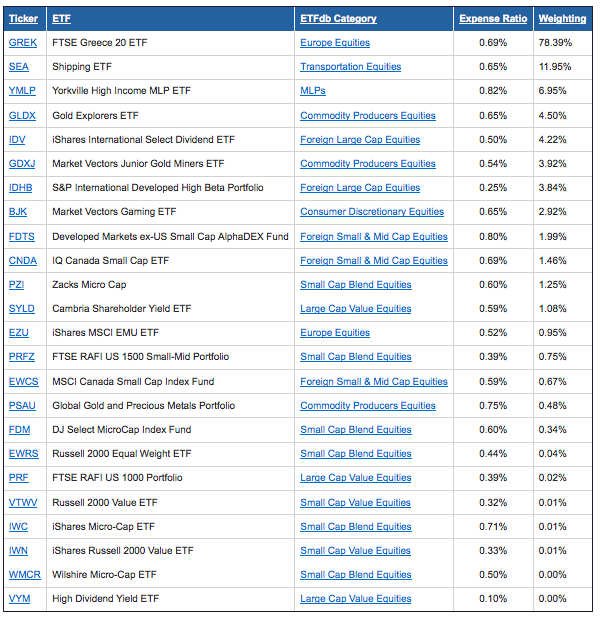Screen dimensions: 602x619
Task: Open the IWN ticker link
Action: (x=18, y=551)
